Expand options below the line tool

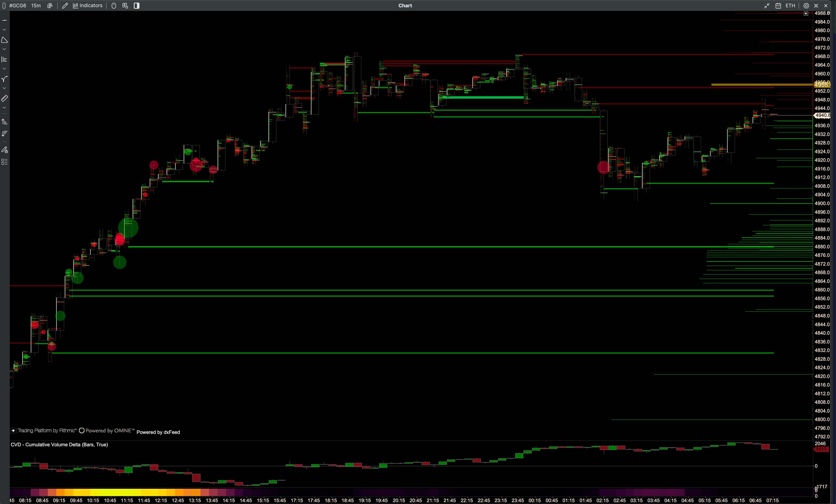(x=4, y=30)
